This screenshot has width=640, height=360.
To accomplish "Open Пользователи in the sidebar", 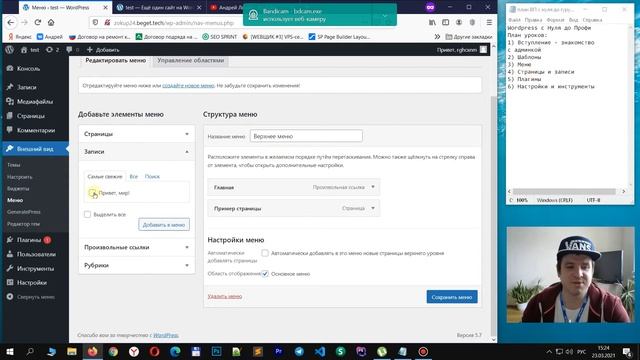I will coord(36,254).
